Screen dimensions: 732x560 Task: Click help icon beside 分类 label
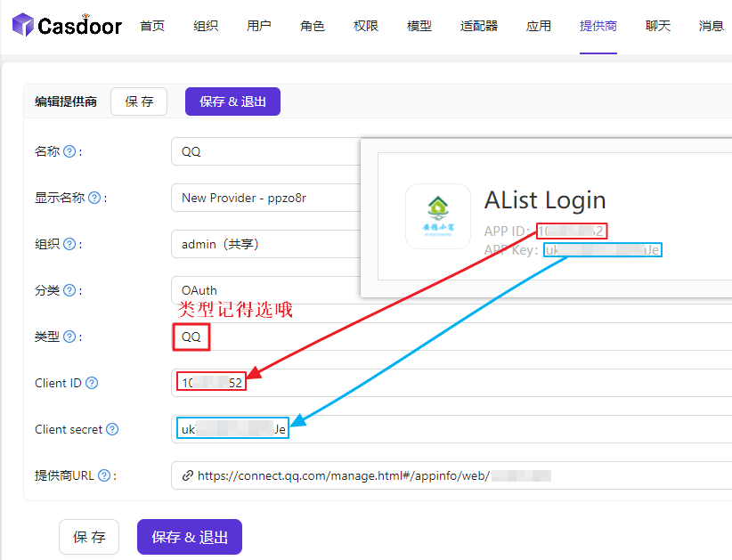tap(69, 290)
